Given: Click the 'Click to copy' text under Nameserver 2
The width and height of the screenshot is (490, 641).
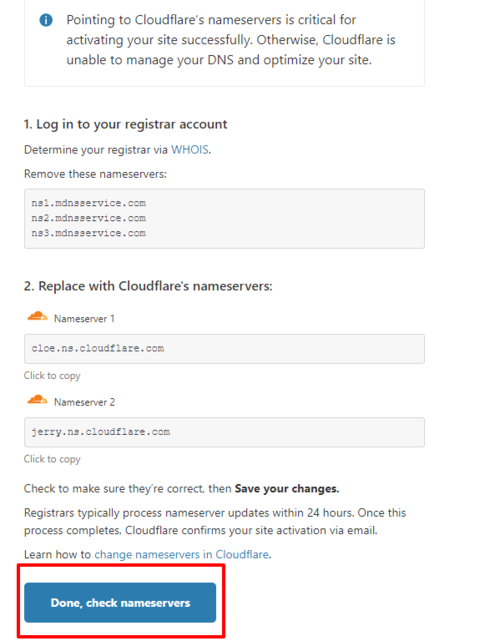Looking at the screenshot, I should click(x=52, y=459).
